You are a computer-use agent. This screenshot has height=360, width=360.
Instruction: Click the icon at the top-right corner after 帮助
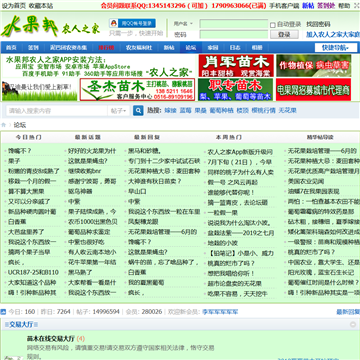356,6
